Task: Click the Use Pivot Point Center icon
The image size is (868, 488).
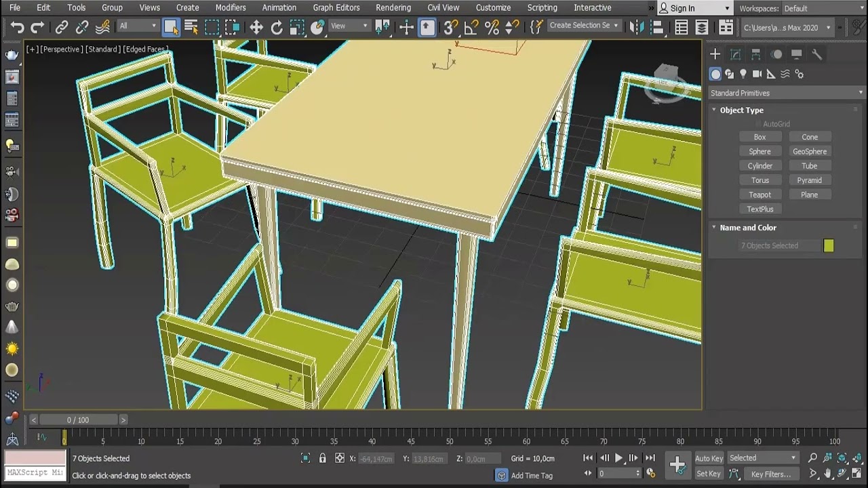Action: (382, 27)
